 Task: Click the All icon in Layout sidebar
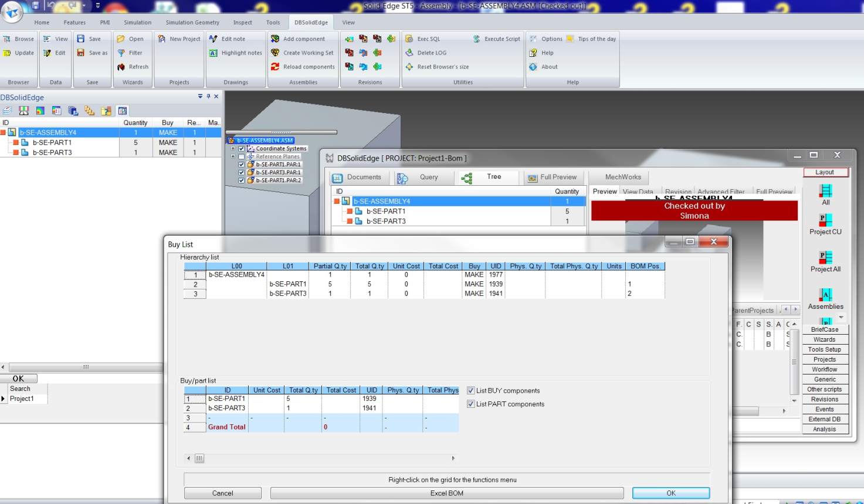point(826,191)
